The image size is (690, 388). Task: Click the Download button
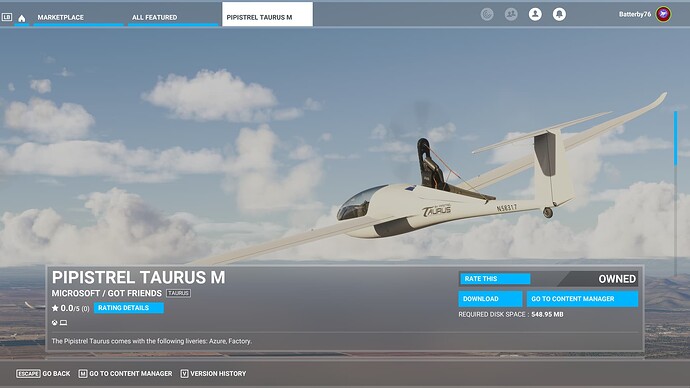(490, 299)
